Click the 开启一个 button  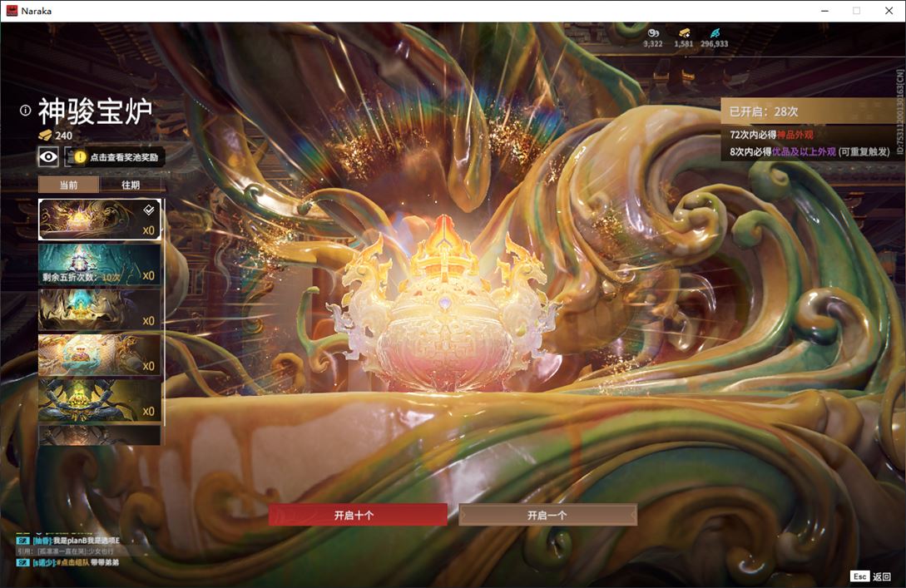[x=547, y=515]
